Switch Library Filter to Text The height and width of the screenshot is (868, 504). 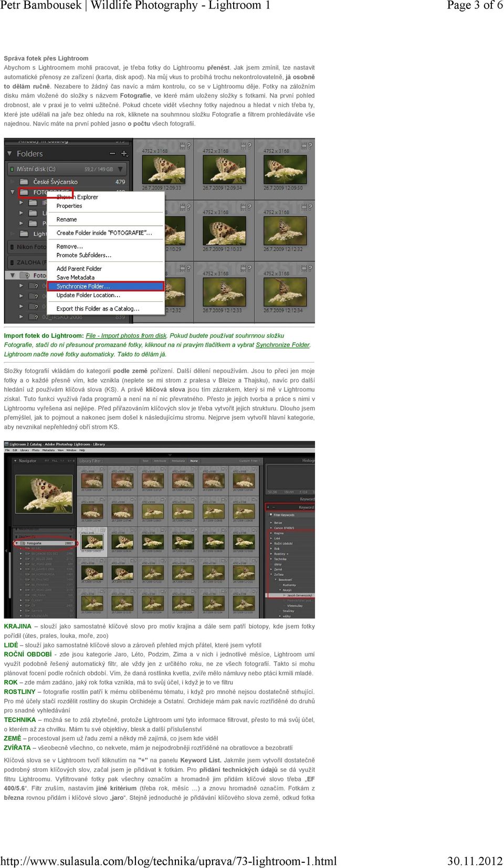coord(145,461)
